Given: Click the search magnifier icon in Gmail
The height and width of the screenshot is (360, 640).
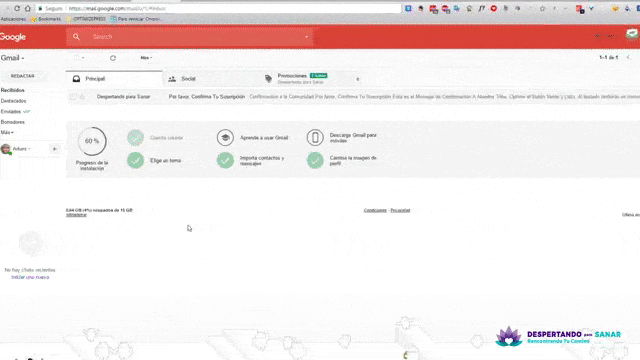Looking at the screenshot, I should (x=76, y=37).
